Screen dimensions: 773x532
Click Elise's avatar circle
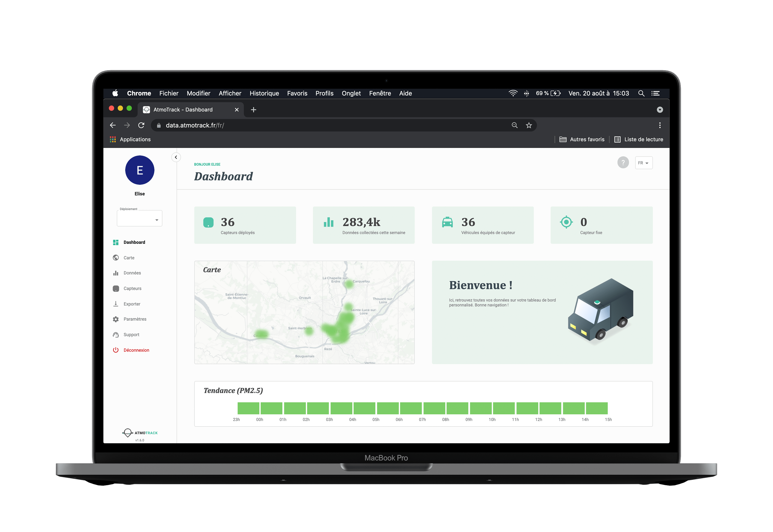pyautogui.click(x=140, y=170)
